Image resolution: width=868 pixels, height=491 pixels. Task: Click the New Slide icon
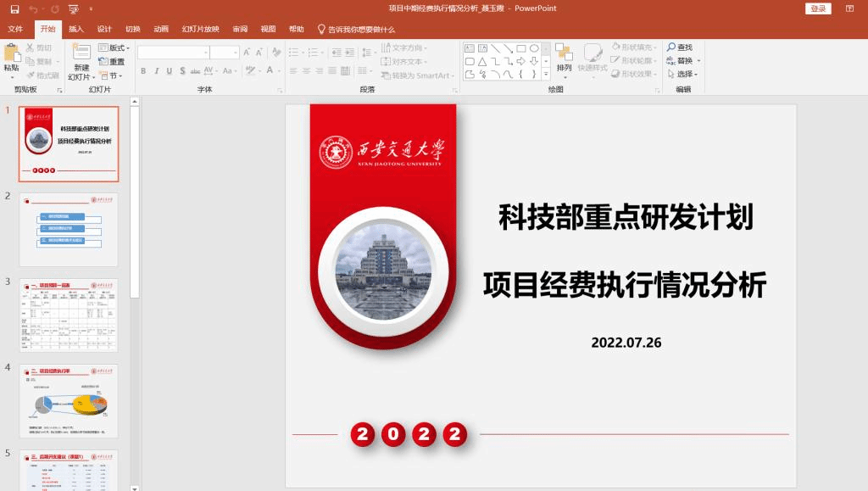point(81,53)
